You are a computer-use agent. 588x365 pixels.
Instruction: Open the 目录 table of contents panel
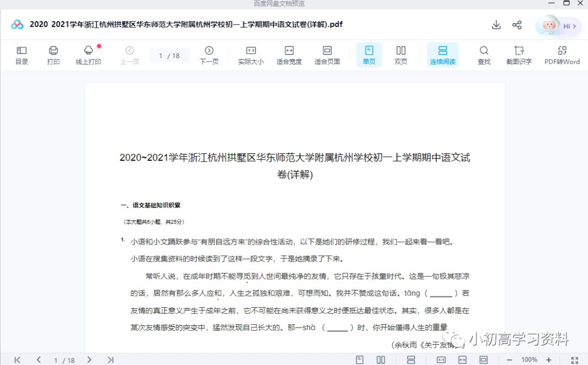pyautogui.click(x=22, y=55)
